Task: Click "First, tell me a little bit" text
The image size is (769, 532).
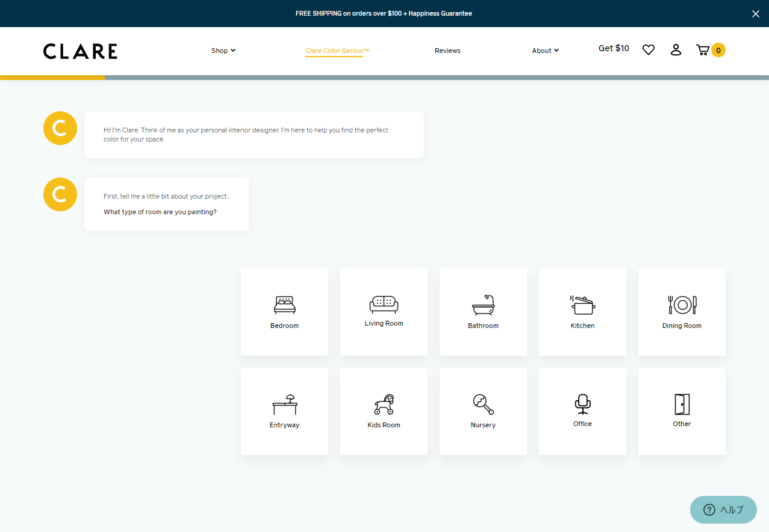Action: (x=167, y=196)
